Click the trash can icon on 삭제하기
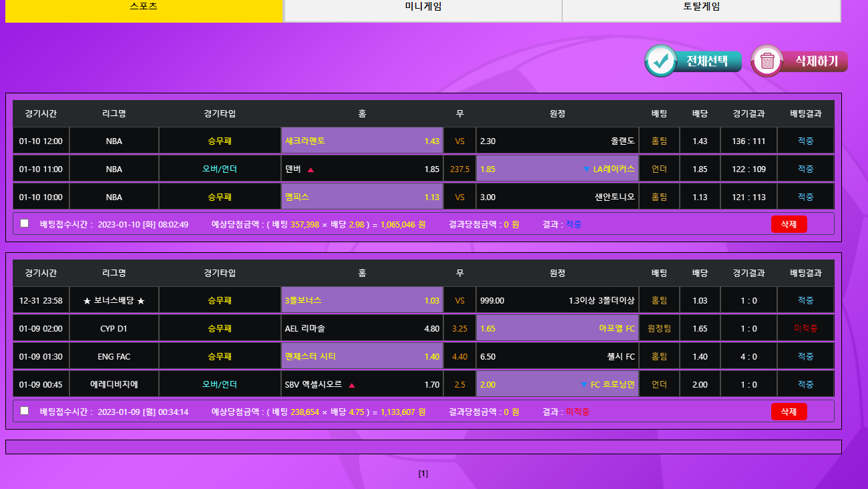Image resolution: width=868 pixels, height=489 pixels. pyautogui.click(x=767, y=61)
